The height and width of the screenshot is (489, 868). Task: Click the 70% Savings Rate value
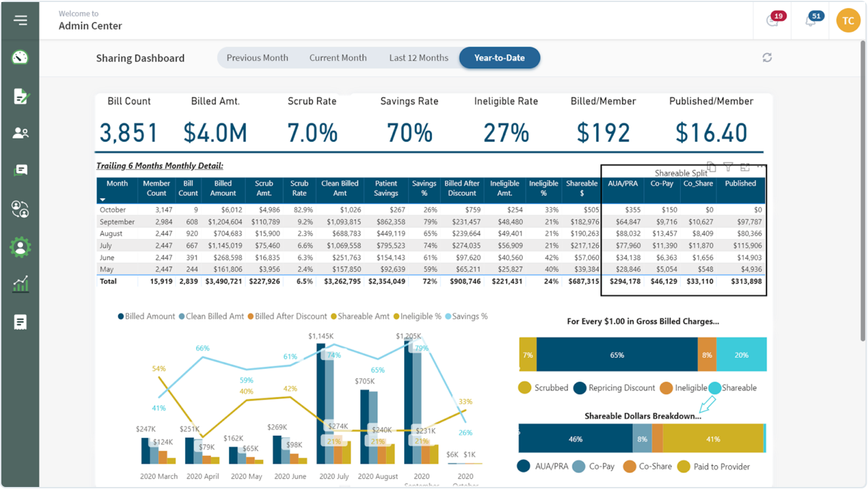(409, 132)
